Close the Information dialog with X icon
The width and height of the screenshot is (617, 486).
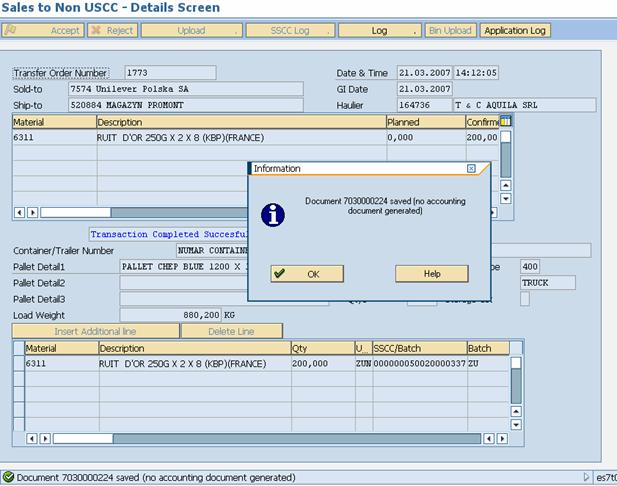click(471, 169)
